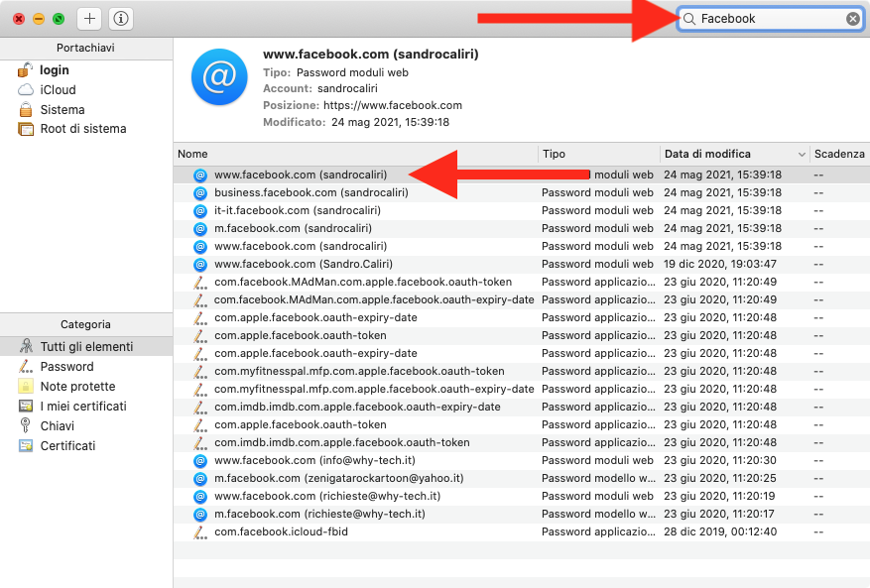Click the @ icon of m.facebook.com (zenigatarockartoon@yahoo.it)
The height and width of the screenshot is (588, 870).
(x=200, y=478)
